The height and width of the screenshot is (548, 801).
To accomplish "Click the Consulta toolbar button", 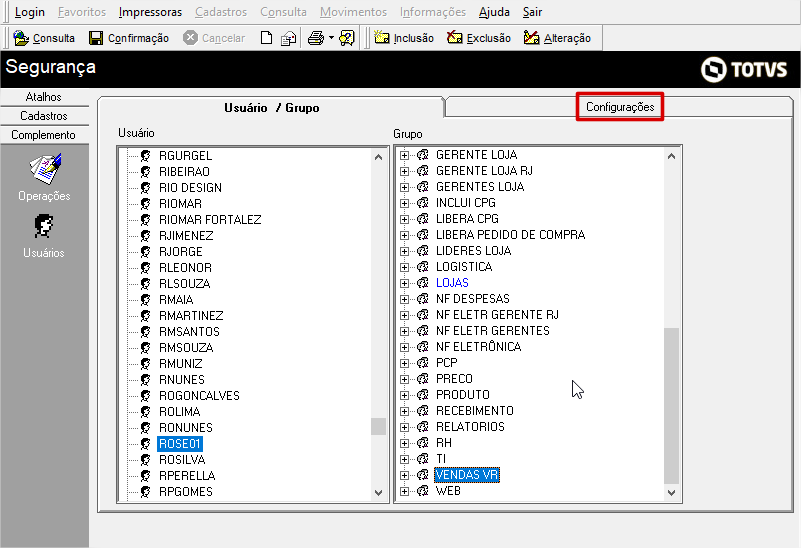I will click(44, 38).
